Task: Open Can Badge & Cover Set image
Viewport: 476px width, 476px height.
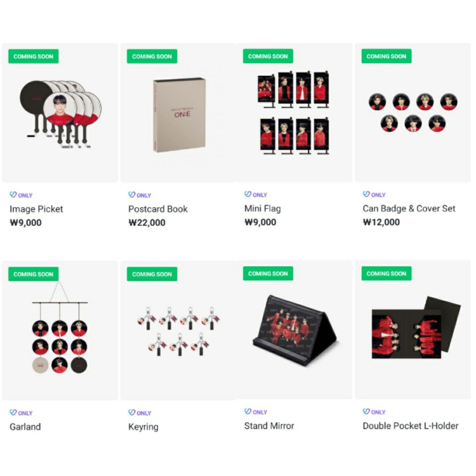Action: (x=413, y=112)
